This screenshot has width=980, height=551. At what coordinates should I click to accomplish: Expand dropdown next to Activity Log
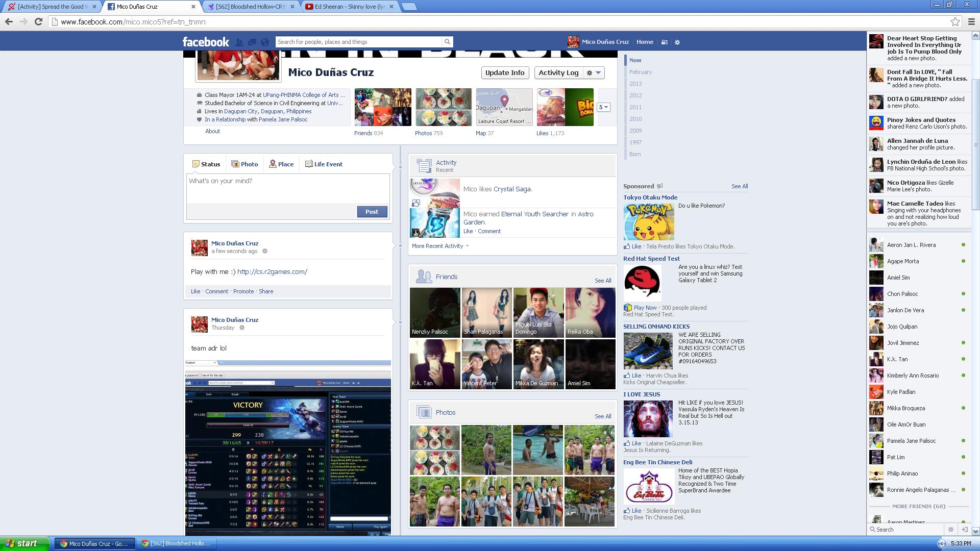pos(594,73)
